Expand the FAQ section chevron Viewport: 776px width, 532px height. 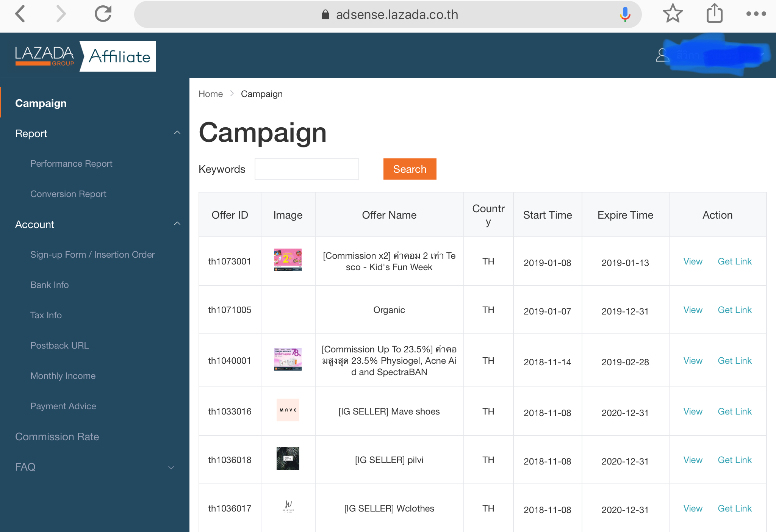tap(171, 467)
